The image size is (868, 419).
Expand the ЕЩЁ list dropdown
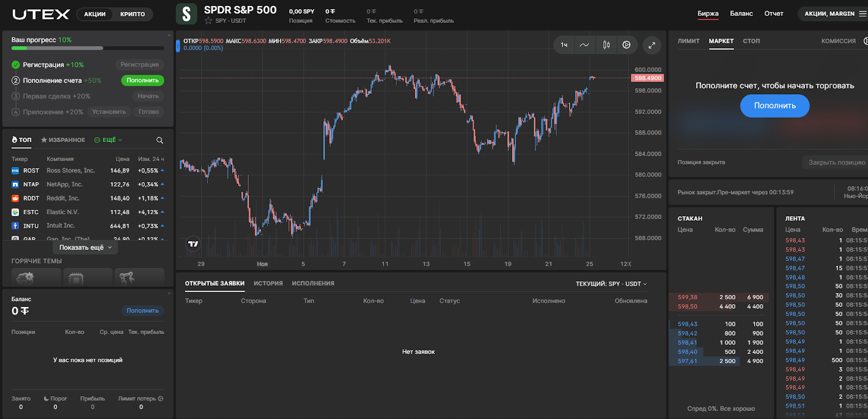point(108,140)
